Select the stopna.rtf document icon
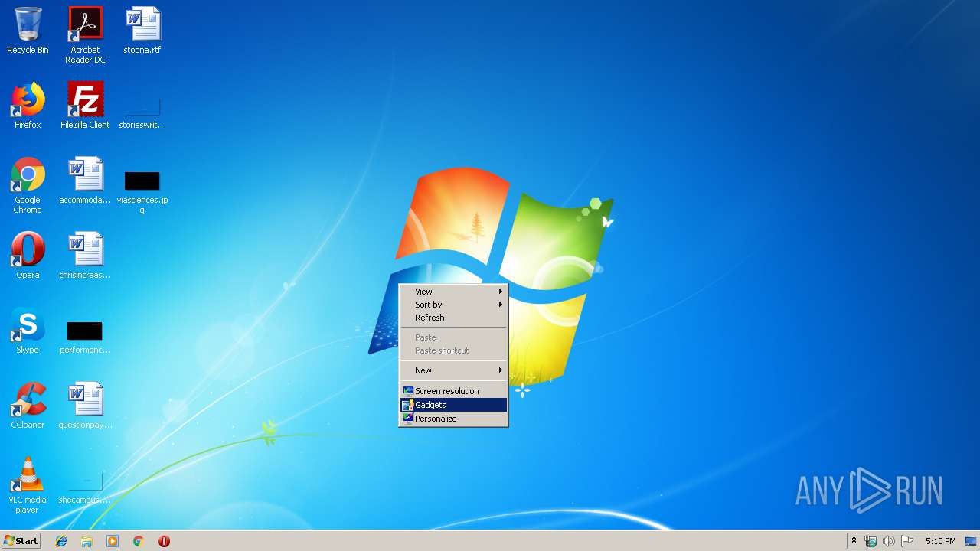980x551 pixels. [142, 31]
